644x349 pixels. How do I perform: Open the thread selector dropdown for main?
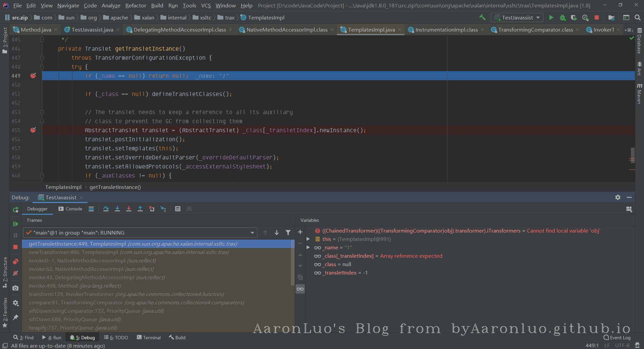click(252, 233)
